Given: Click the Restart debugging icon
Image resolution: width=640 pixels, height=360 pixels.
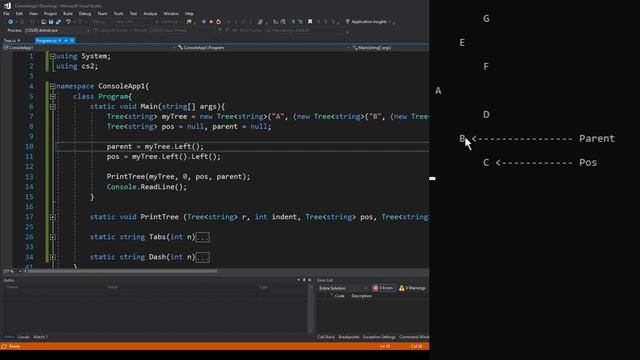Looking at the screenshot, I should [x=218, y=22].
